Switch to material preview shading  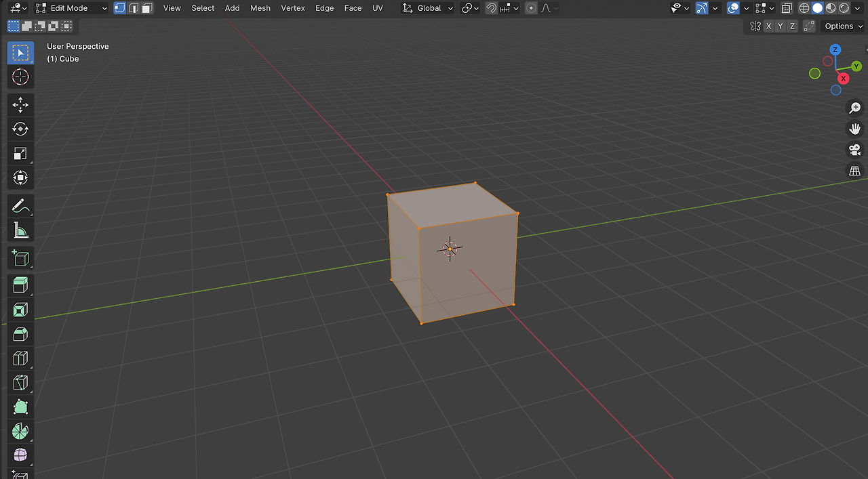point(831,8)
